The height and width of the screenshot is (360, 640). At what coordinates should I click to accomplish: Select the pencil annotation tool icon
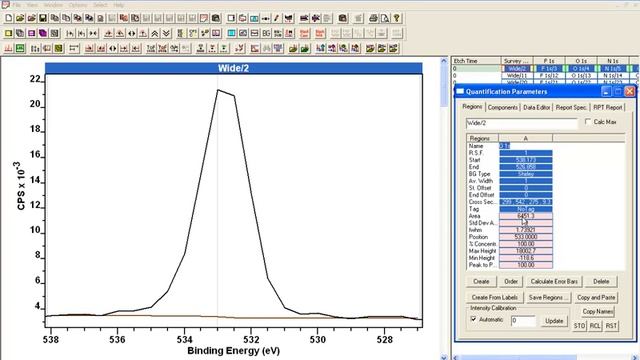click(277, 18)
